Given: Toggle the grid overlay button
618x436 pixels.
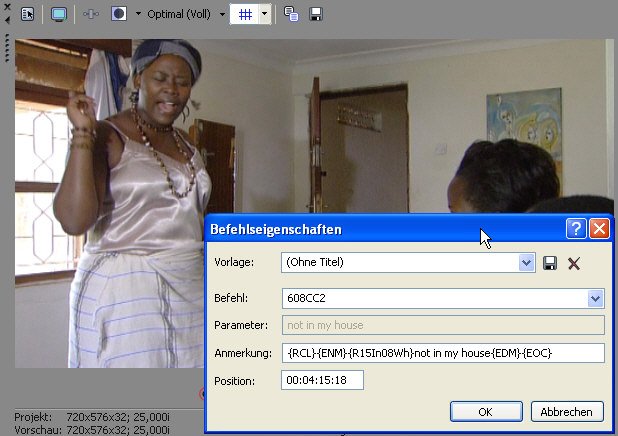Looking at the screenshot, I should point(244,15).
